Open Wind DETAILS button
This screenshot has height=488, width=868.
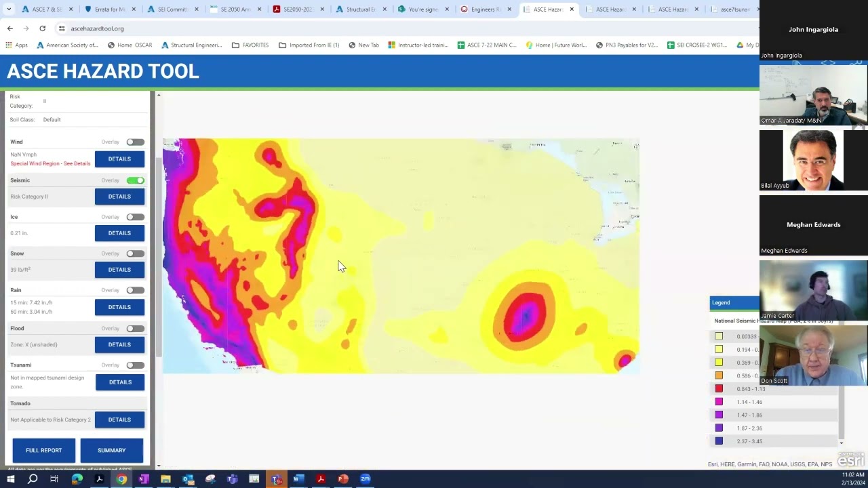coord(119,159)
